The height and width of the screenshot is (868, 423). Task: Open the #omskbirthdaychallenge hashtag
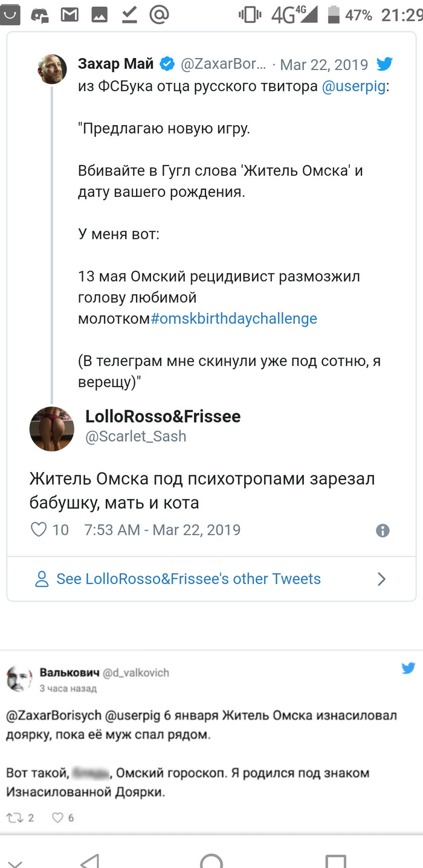tap(233, 318)
